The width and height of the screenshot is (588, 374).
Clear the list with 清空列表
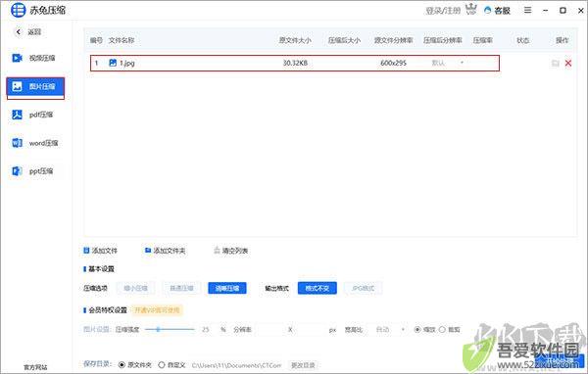230,251
